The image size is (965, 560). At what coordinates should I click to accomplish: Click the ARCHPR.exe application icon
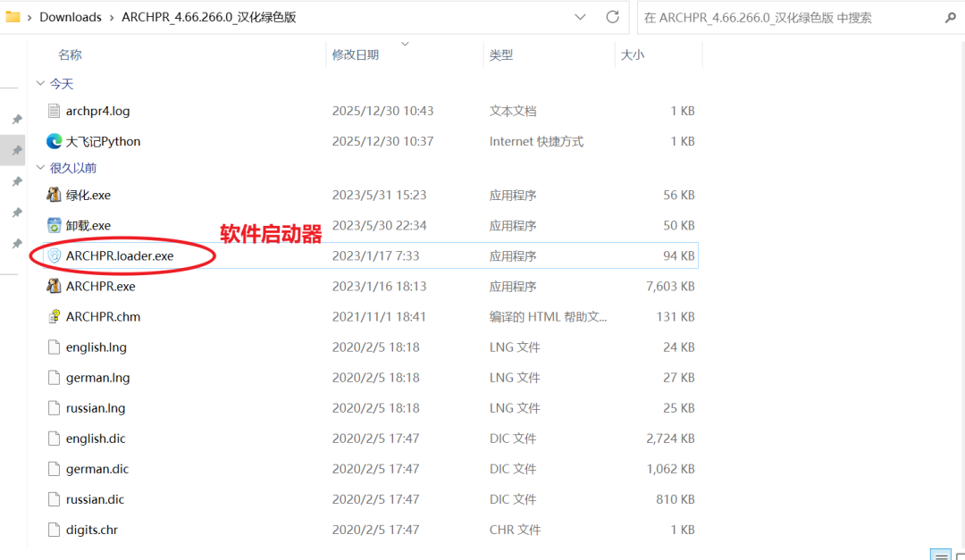tap(55, 286)
